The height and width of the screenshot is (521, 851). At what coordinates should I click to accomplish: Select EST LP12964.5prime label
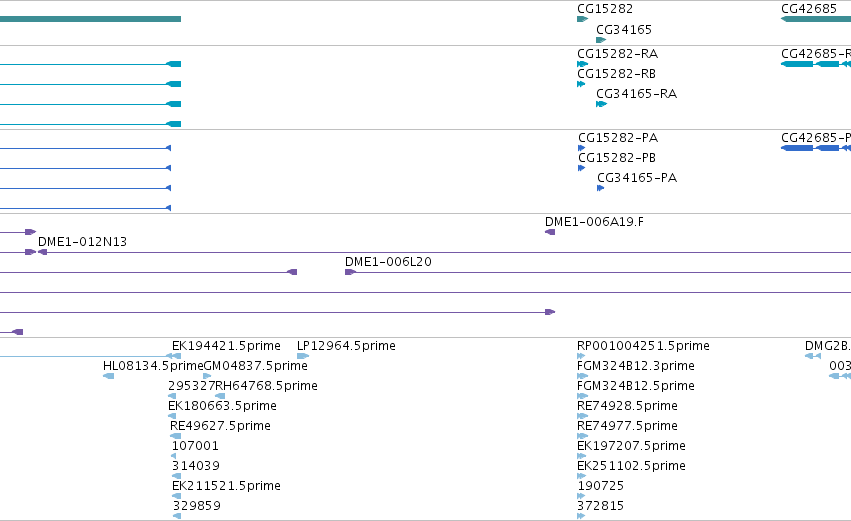point(346,346)
